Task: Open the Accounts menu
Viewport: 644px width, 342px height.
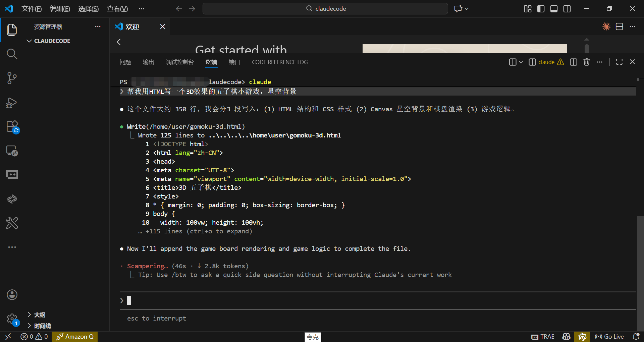Action: click(x=12, y=295)
